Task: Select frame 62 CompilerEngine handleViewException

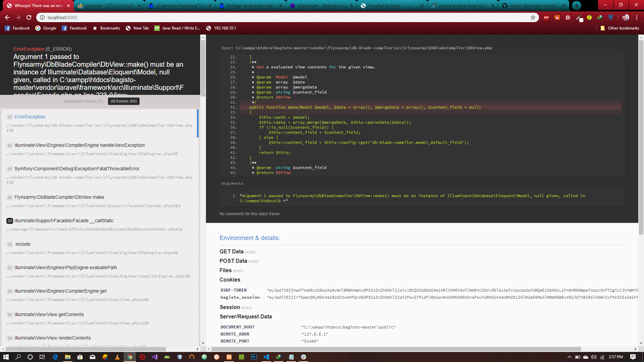Action: point(100,149)
